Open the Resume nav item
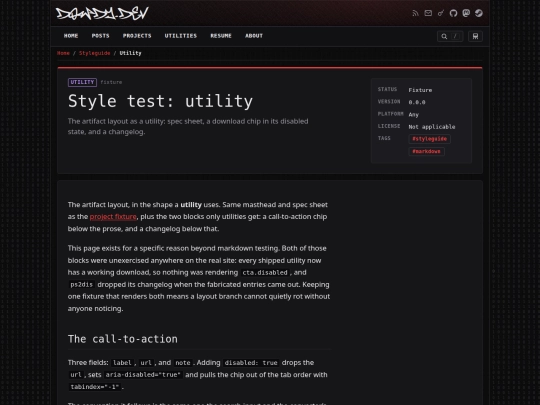This screenshot has height=405, width=540. point(221,36)
